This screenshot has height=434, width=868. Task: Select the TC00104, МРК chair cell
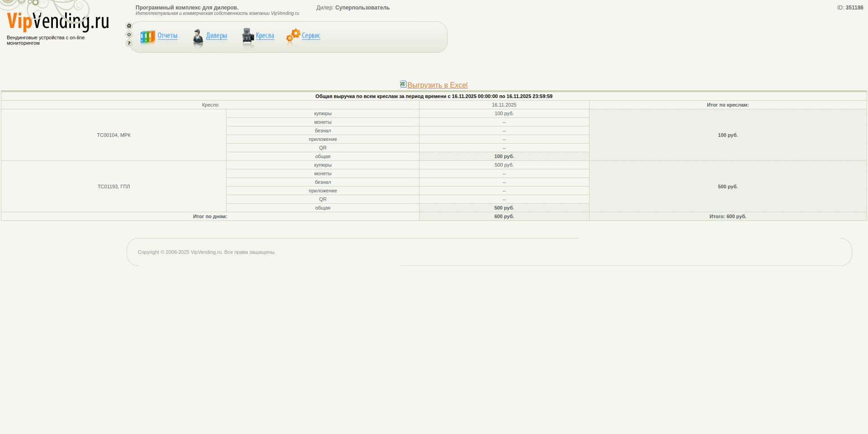113,135
